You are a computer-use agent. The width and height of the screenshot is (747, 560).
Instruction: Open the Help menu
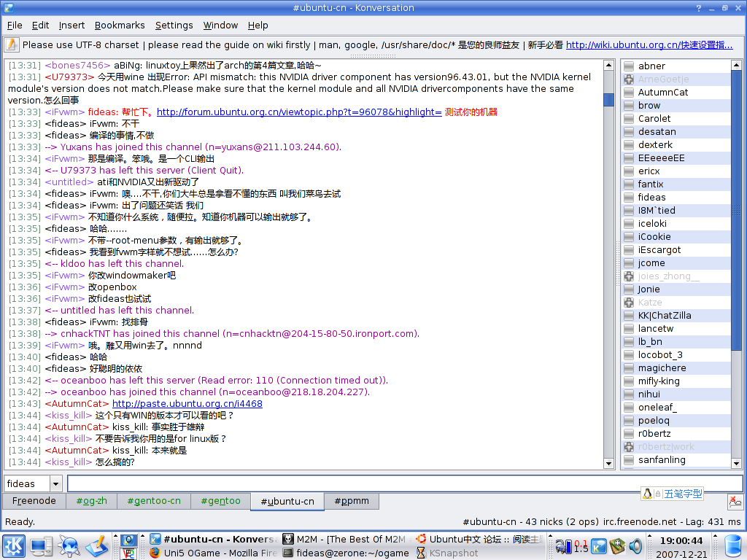(x=258, y=26)
